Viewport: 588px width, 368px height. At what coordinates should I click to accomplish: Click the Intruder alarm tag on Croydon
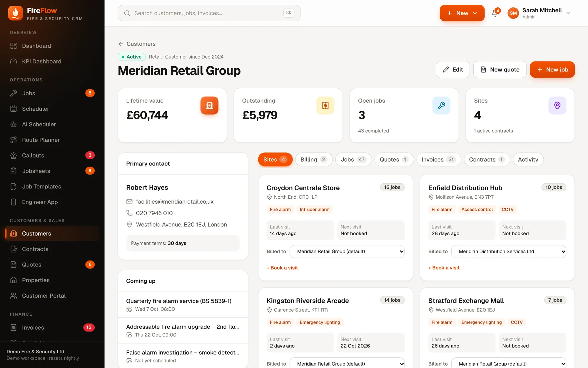(x=315, y=209)
